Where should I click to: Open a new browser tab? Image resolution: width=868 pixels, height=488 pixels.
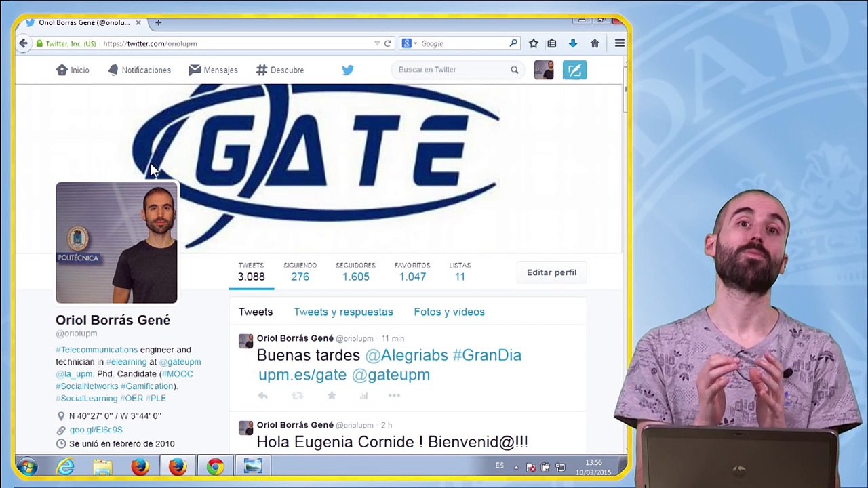[x=158, y=22]
